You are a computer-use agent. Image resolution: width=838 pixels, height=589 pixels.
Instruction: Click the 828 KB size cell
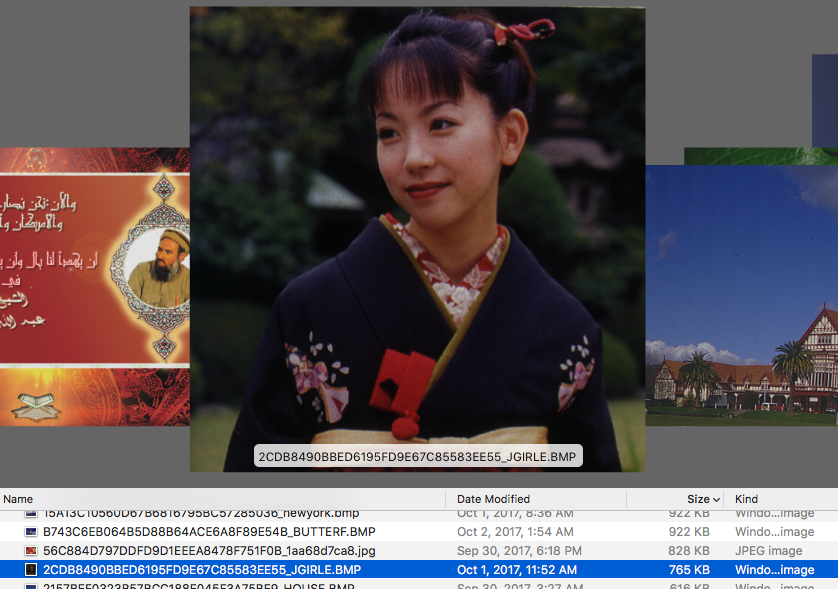pos(697,551)
